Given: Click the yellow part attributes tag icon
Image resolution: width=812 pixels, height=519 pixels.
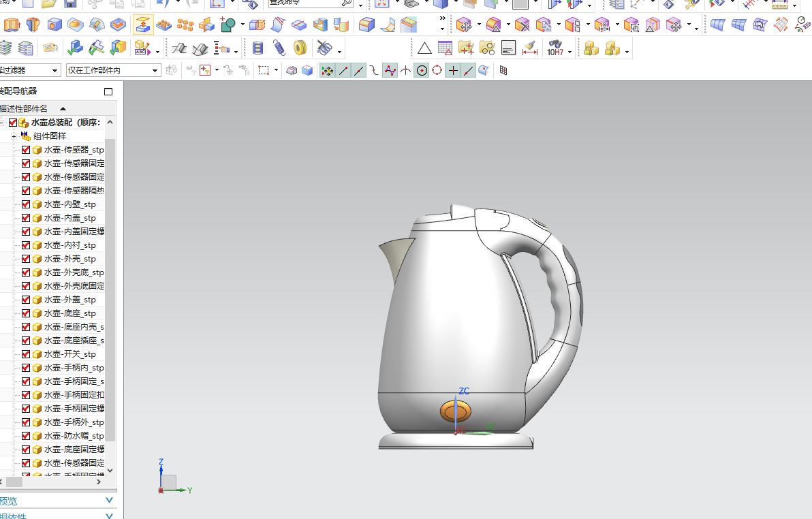Looking at the screenshot, I should [50, 48].
